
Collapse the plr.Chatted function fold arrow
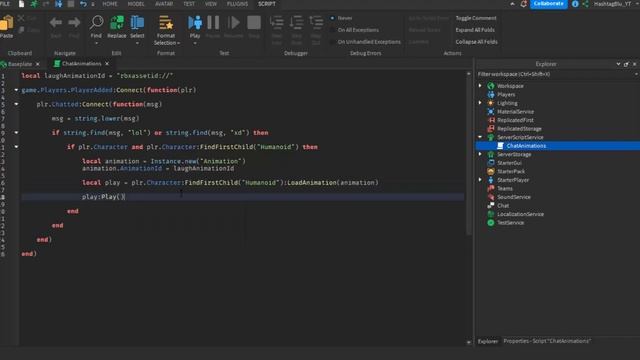(x=16, y=104)
